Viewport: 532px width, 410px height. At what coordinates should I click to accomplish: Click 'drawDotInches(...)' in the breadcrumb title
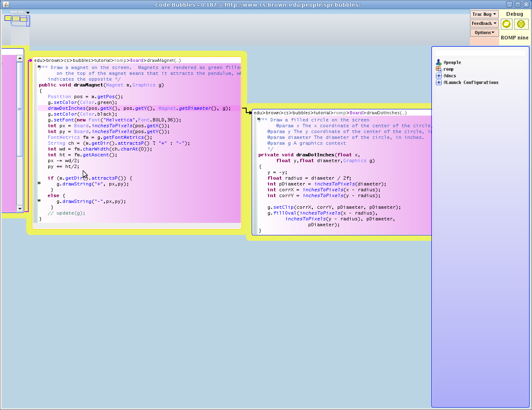pyautogui.click(x=386, y=113)
